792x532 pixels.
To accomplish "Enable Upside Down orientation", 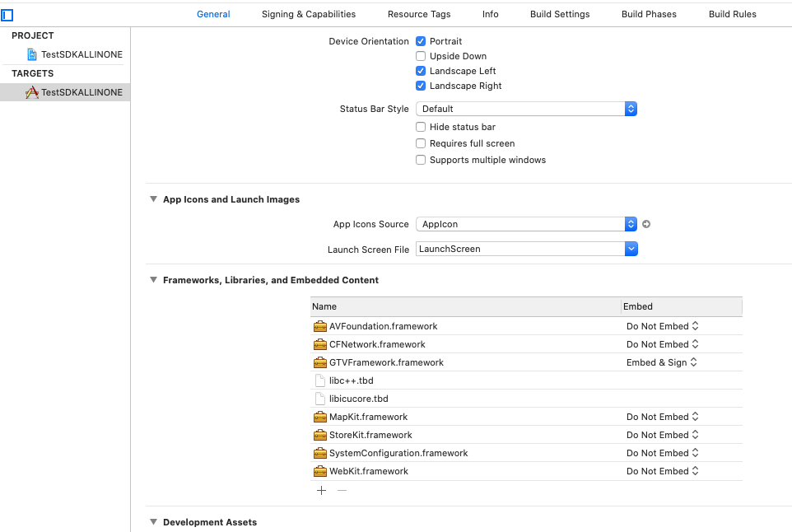I will coord(421,56).
